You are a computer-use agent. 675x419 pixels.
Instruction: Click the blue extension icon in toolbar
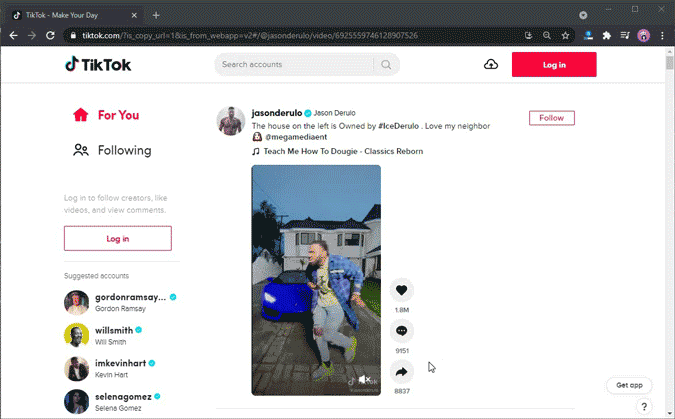click(588, 35)
